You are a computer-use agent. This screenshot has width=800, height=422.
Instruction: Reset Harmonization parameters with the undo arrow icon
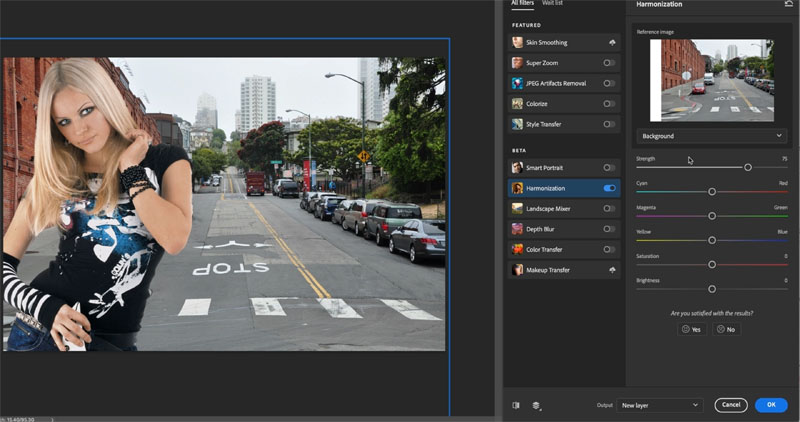click(788, 4)
